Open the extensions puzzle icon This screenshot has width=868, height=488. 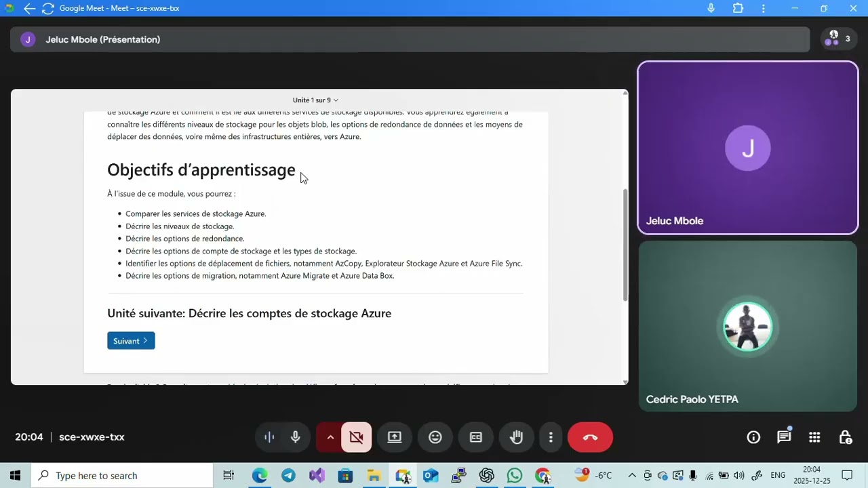[x=738, y=8]
